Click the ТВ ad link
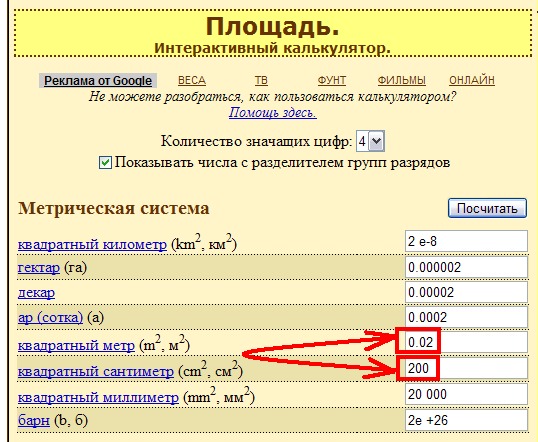538x442 pixels. point(261,80)
